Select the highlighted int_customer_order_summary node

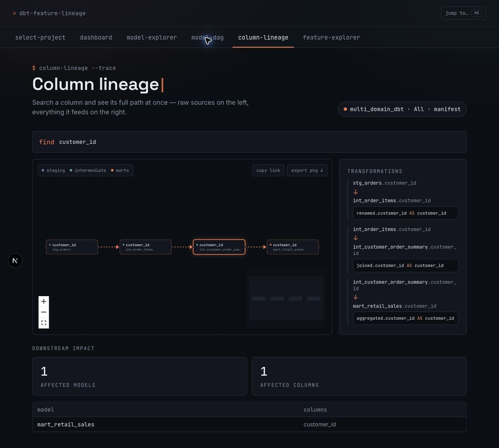click(219, 247)
